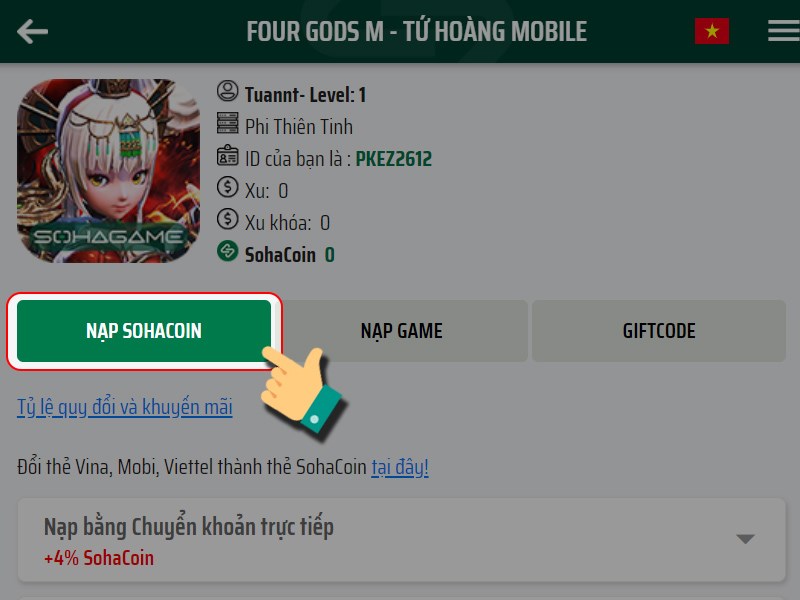This screenshot has height=600, width=800.
Task: Select the NẠP SOHACOIN tab
Action: (x=144, y=331)
